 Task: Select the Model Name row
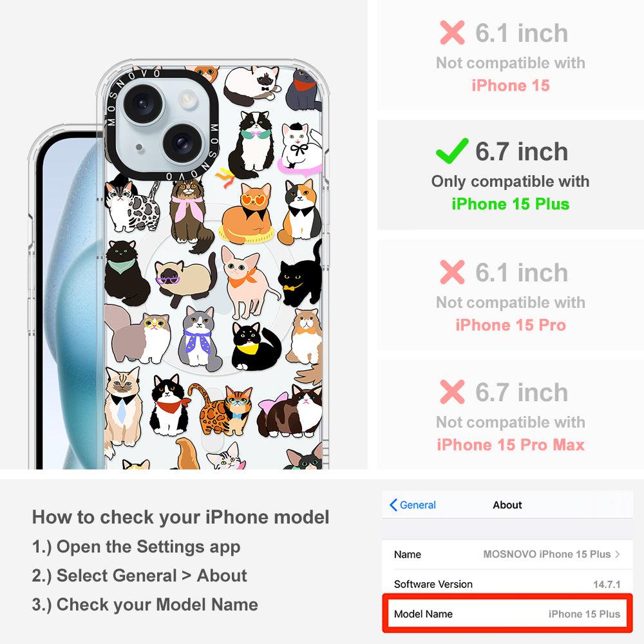507,614
